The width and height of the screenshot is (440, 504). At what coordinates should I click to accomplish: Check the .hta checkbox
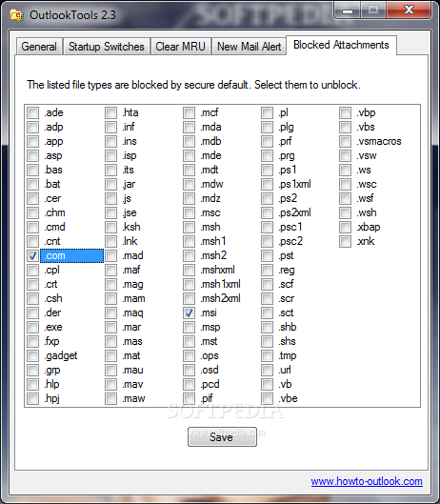coord(110,112)
